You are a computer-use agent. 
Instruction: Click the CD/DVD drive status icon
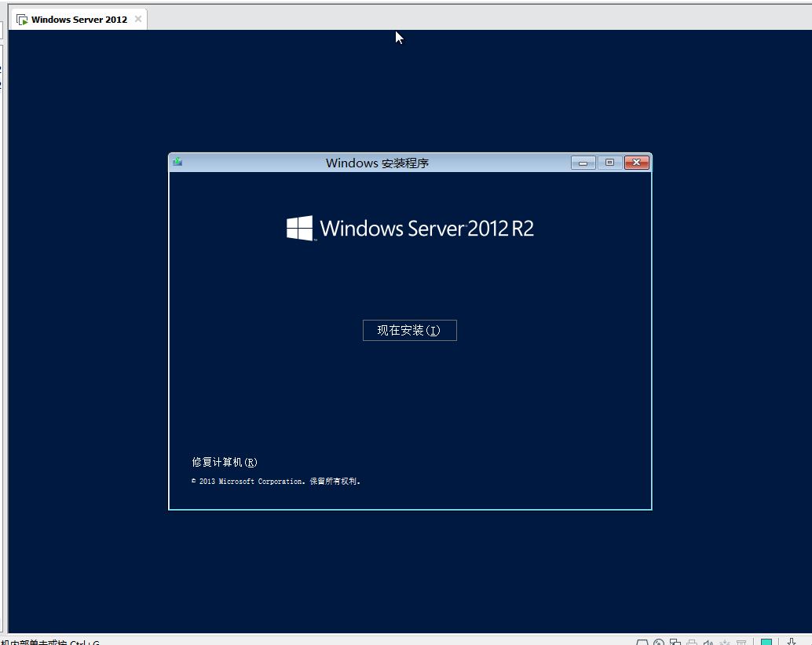click(x=660, y=643)
